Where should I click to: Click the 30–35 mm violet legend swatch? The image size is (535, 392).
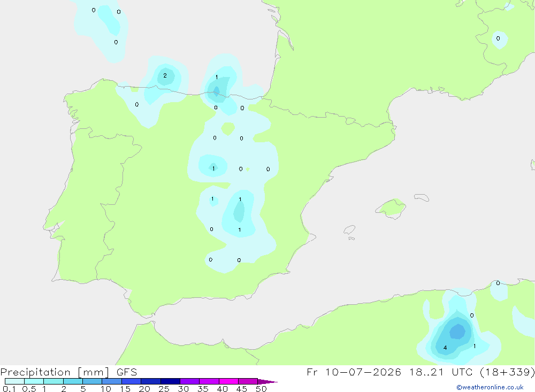(x=190, y=381)
